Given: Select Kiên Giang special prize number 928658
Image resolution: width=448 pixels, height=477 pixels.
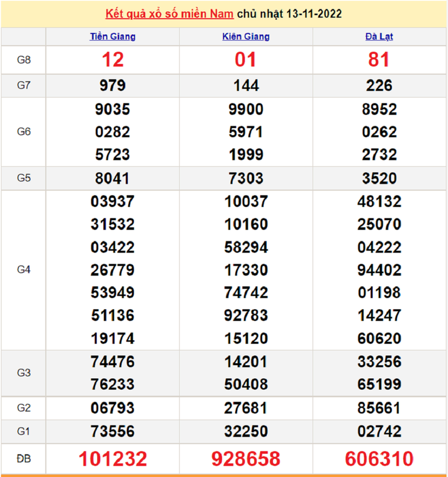Looking at the screenshot, I should coord(246,459).
